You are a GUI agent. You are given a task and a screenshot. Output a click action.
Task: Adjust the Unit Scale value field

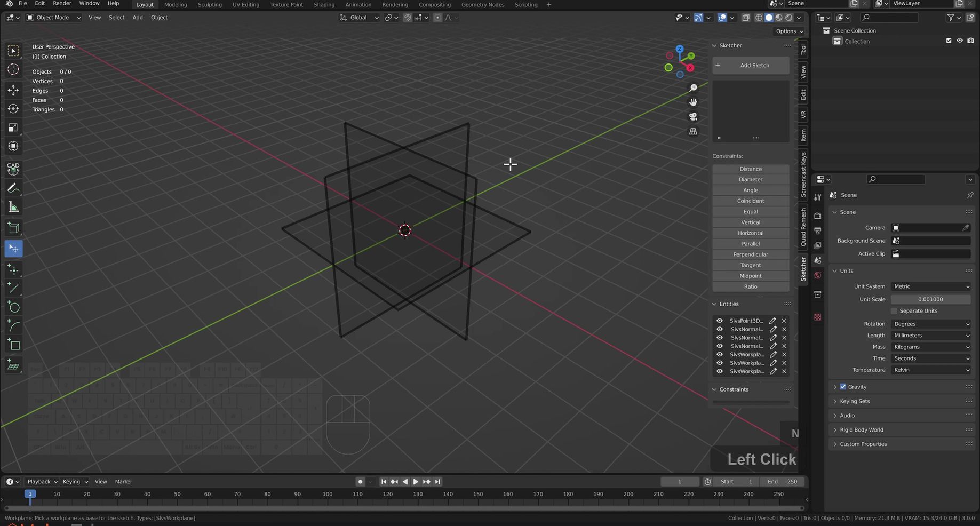(x=930, y=299)
